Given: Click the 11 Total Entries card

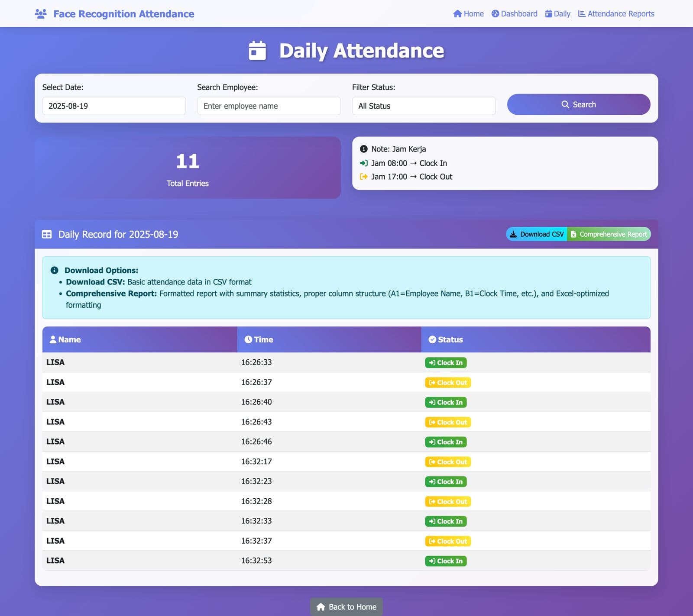Looking at the screenshot, I should (188, 168).
